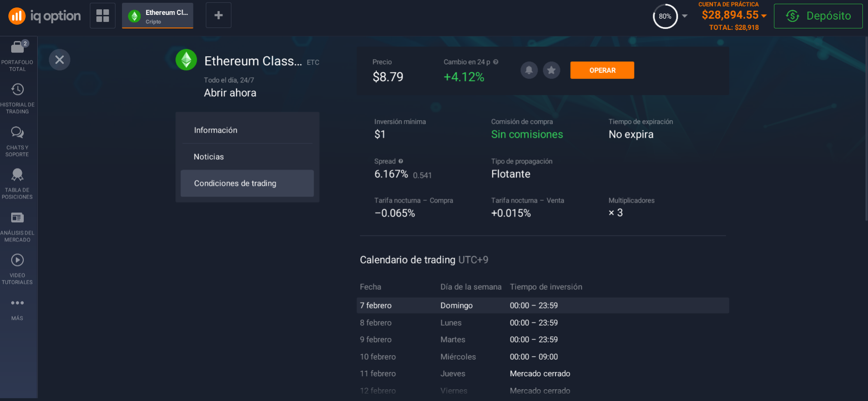Click the Depósito button
This screenshot has height=401, width=868.
coord(818,16)
